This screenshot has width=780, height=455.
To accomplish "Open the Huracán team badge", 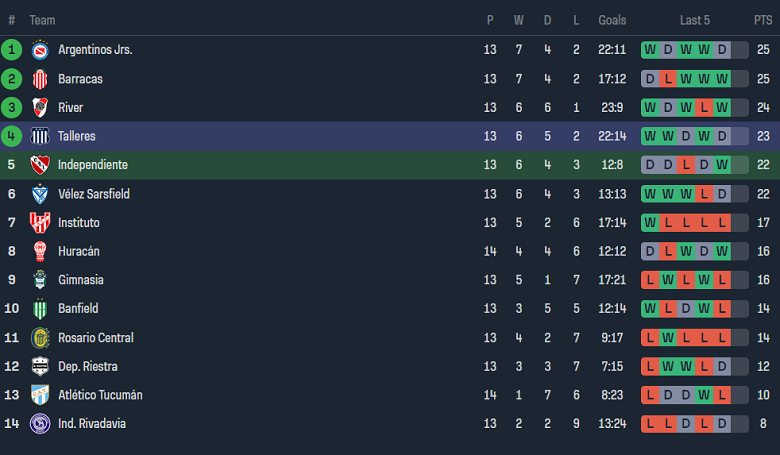I will point(40,252).
